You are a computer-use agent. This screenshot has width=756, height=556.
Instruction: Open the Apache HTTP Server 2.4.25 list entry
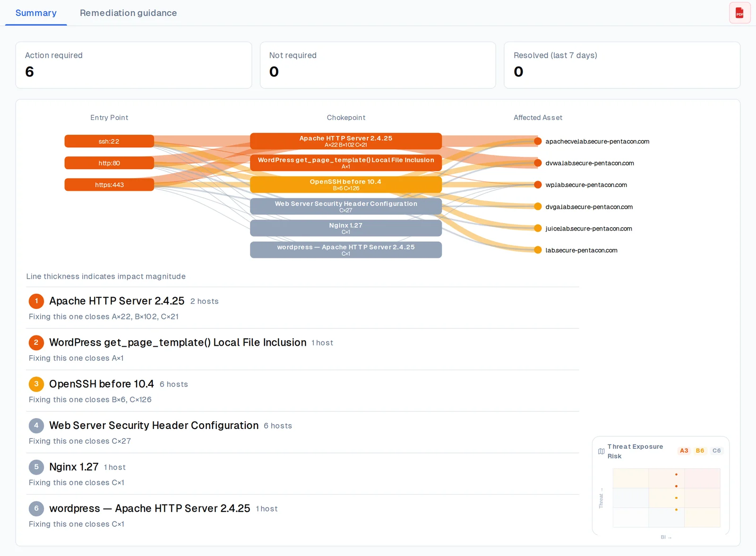(302, 308)
